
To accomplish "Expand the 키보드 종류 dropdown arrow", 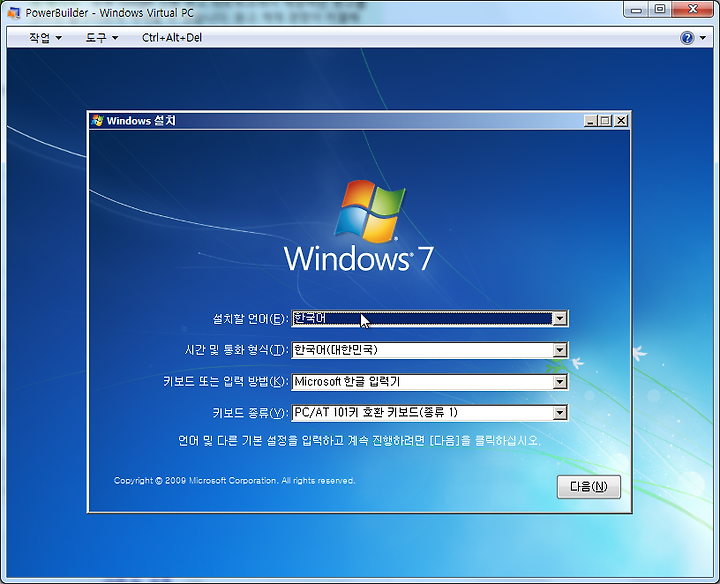I will pos(559,413).
